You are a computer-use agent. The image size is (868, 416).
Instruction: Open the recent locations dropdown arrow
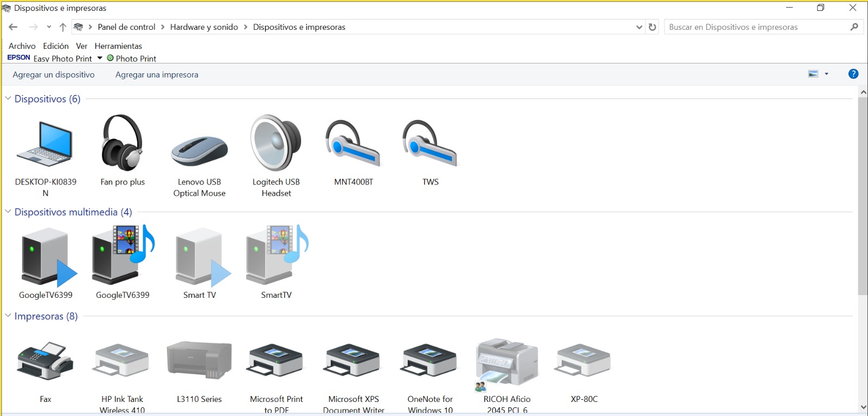pos(49,27)
